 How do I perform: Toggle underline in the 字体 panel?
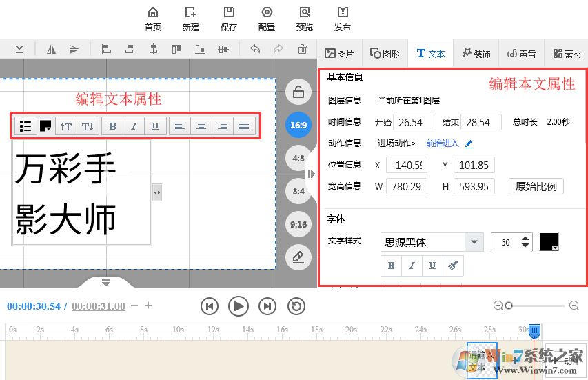432,266
